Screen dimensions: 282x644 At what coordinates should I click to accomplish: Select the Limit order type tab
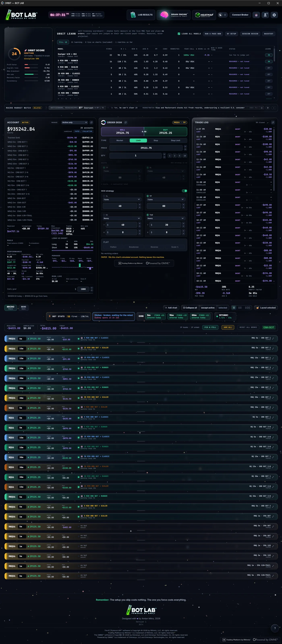click(138, 140)
